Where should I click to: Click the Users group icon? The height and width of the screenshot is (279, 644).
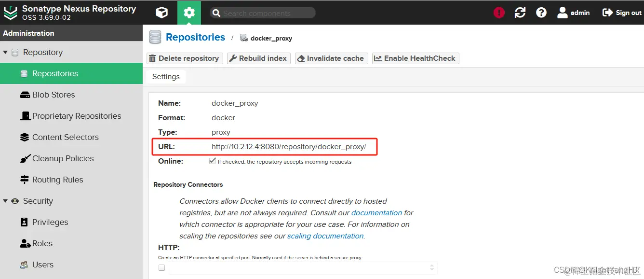coord(24,265)
